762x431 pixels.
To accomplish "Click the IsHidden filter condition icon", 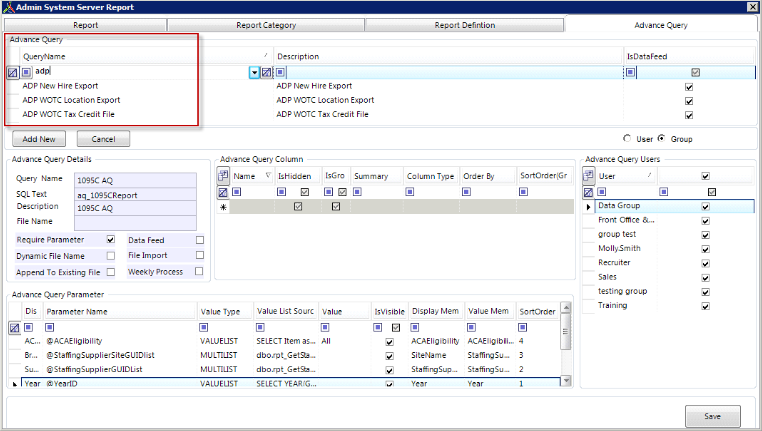I will coord(281,192).
